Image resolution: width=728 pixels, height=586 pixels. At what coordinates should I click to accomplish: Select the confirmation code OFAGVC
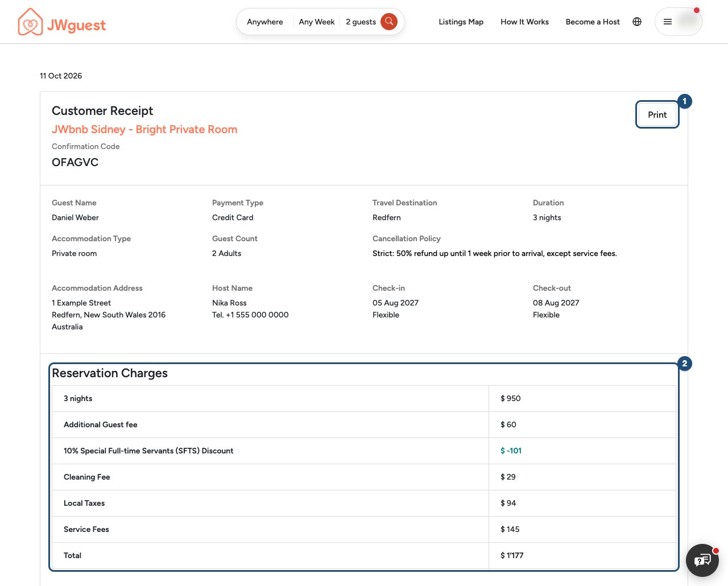[75, 162]
